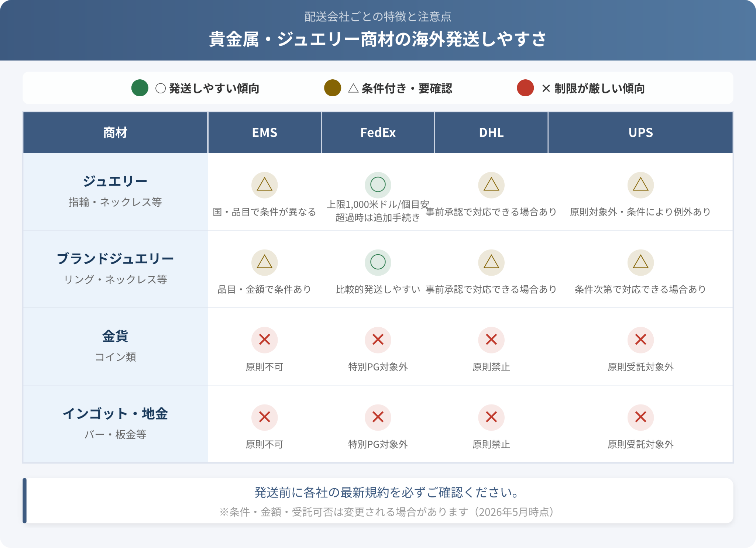Image resolution: width=756 pixels, height=548 pixels.
Task: Click the brown legend color dot
Action: (332, 88)
